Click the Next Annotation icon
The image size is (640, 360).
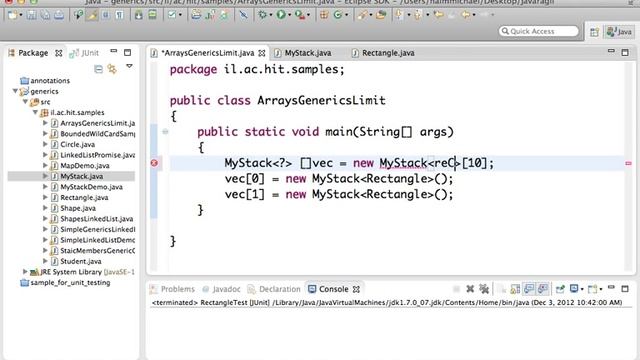click(x=400, y=15)
